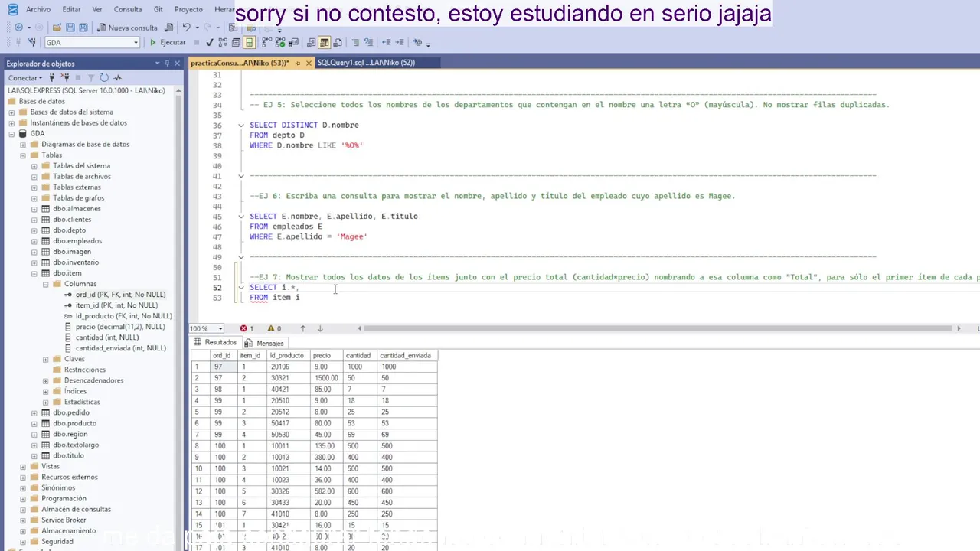The height and width of the screenshot is (551, 980).
Task: Click the results to text icon
Action: 312,43
